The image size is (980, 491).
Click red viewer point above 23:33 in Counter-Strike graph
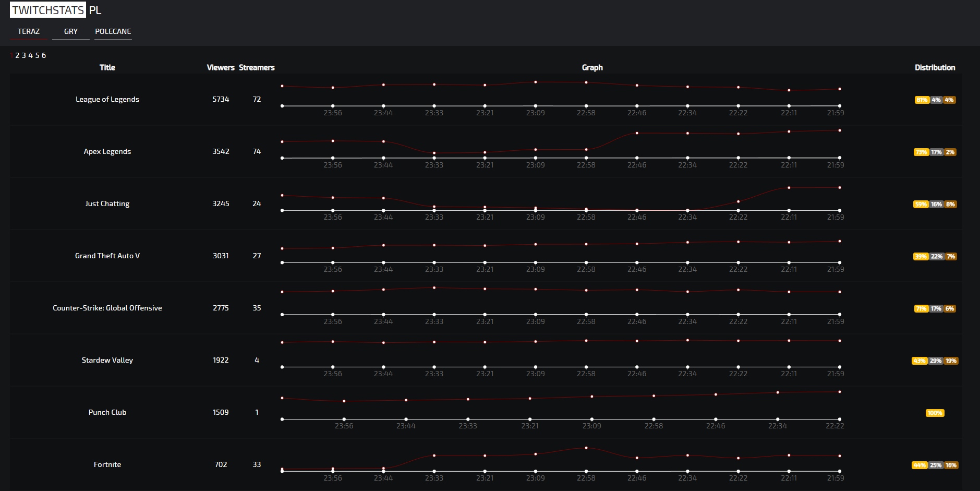tap(434, 288)
